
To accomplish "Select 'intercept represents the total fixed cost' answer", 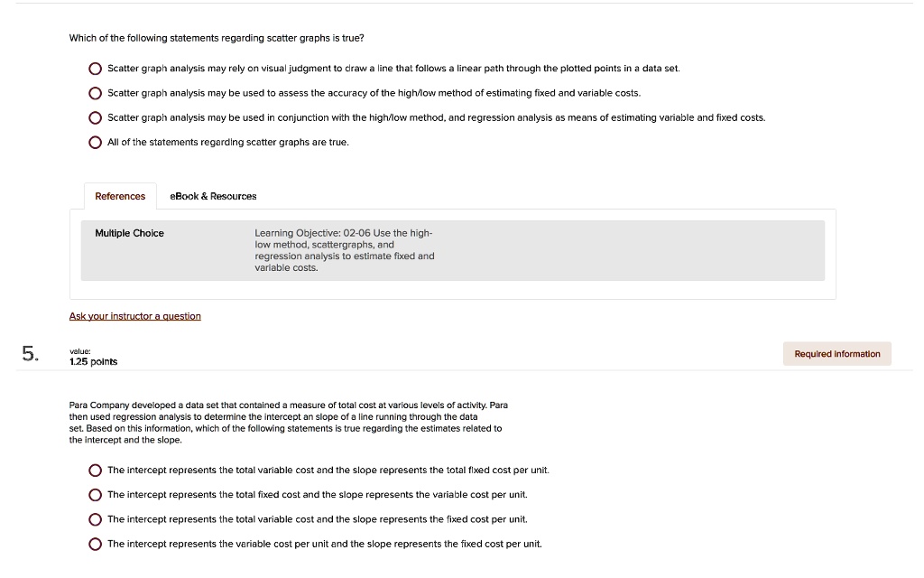I will 96,495.
